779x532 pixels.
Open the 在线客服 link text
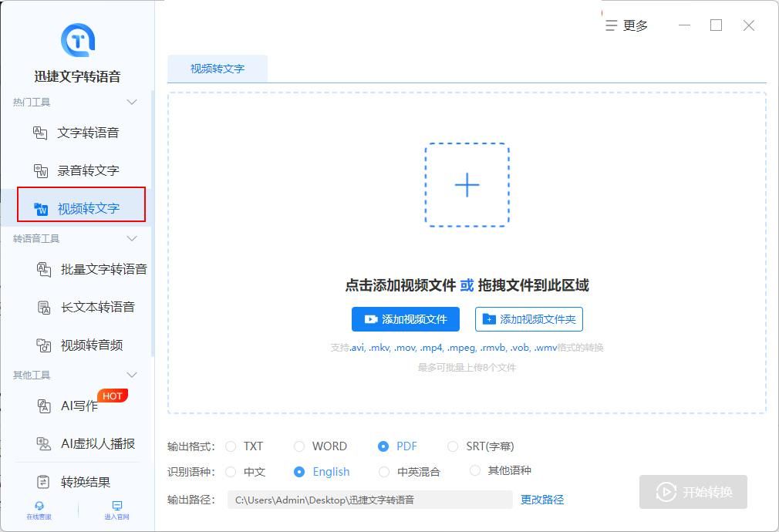pos(39,517)
